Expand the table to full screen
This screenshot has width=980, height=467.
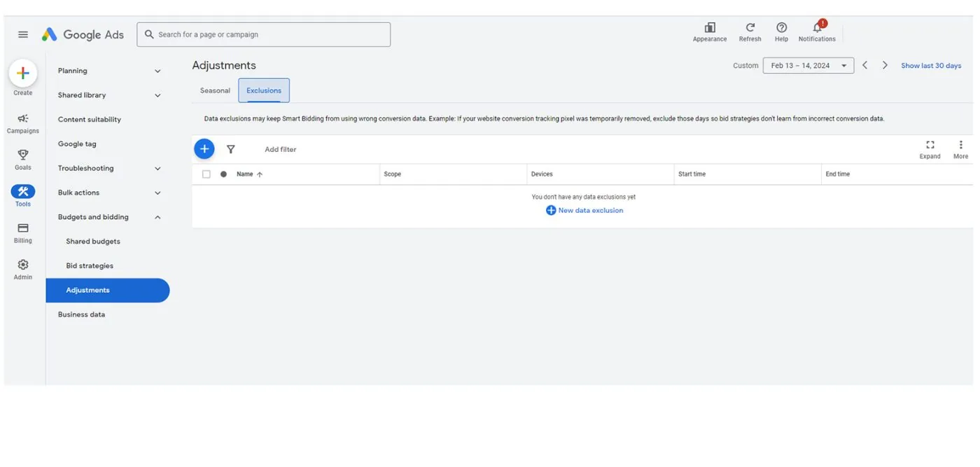[930, 149]
